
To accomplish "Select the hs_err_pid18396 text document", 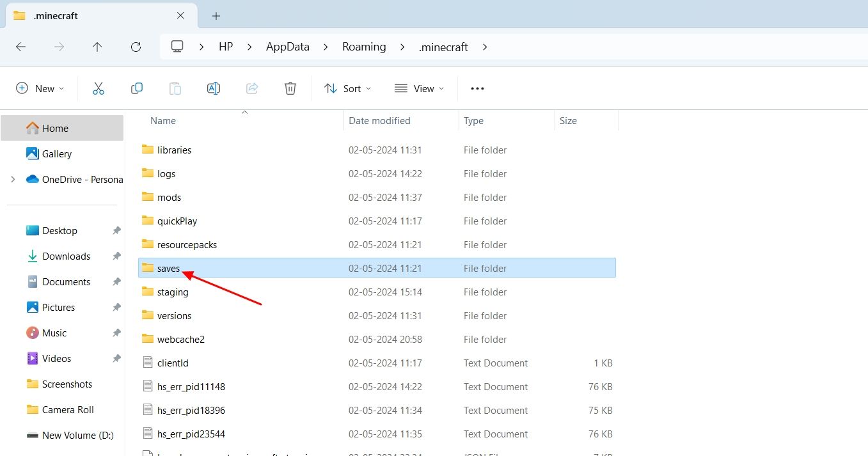I will point(191,411).
